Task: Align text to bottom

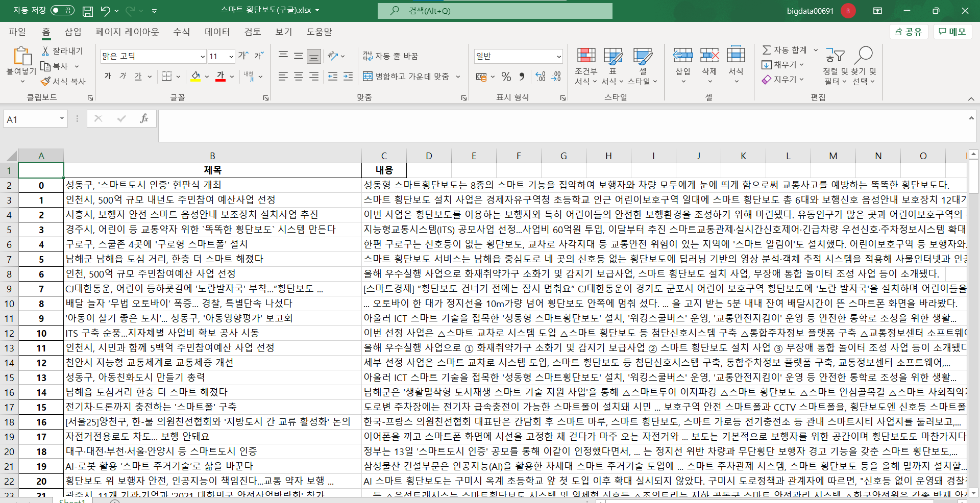Action: [314, 56]
